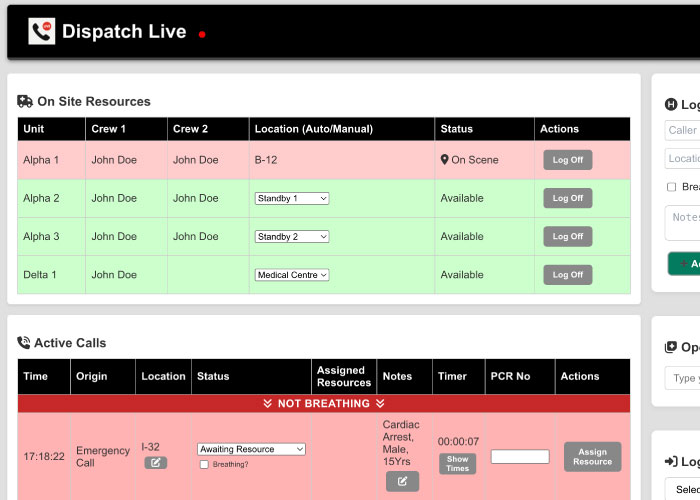This screenshot has width=700, height=500.
Task: Toggle the Breathing checkbox in the call log form
Action: (671, 187)
